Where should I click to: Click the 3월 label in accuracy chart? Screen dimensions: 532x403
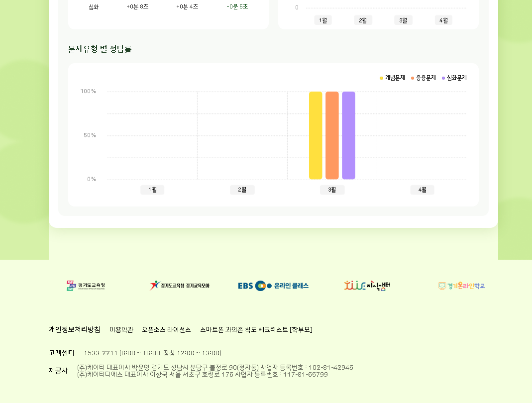tap(332, 190)
